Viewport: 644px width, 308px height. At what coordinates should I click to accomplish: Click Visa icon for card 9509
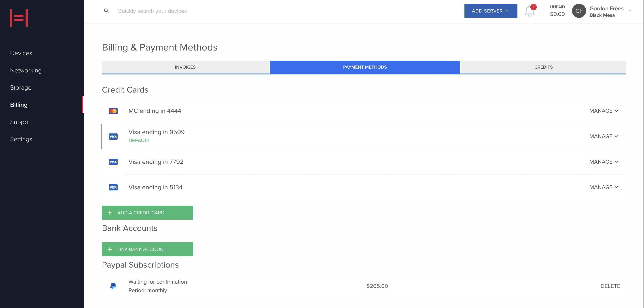coord(113,136)
